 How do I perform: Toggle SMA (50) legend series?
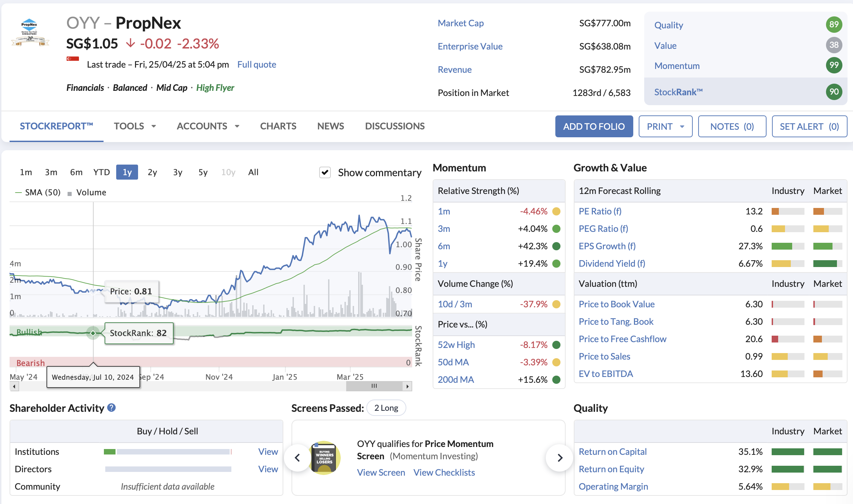tap(38, 193)
